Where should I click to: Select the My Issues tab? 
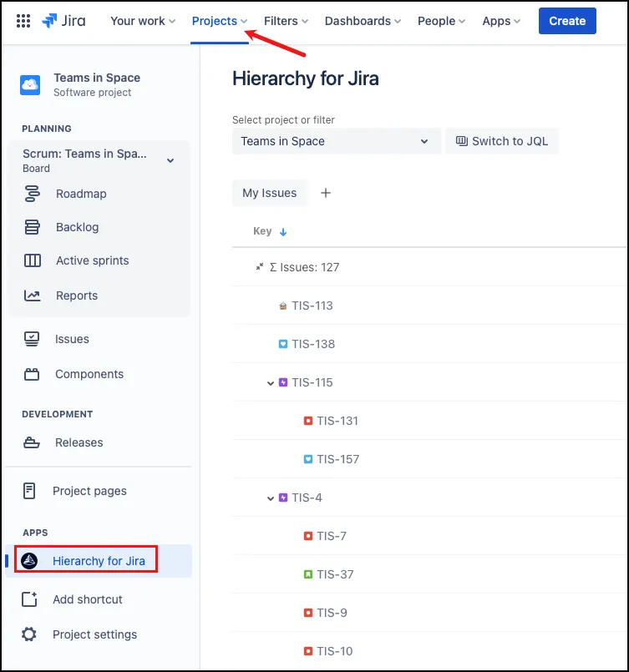tap(269, 193)
